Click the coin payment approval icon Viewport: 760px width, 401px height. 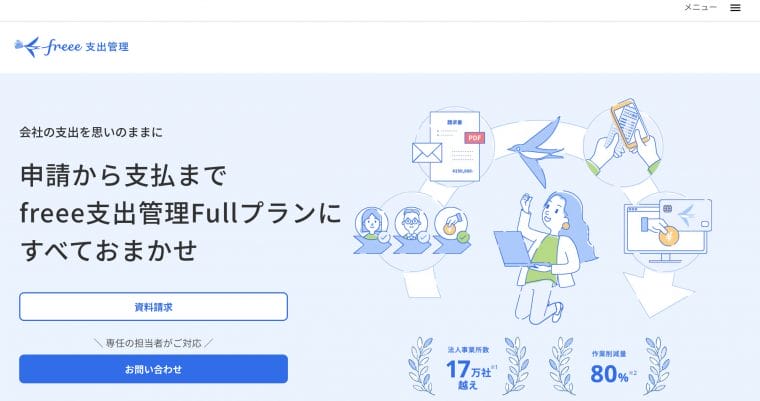point(452,225)
